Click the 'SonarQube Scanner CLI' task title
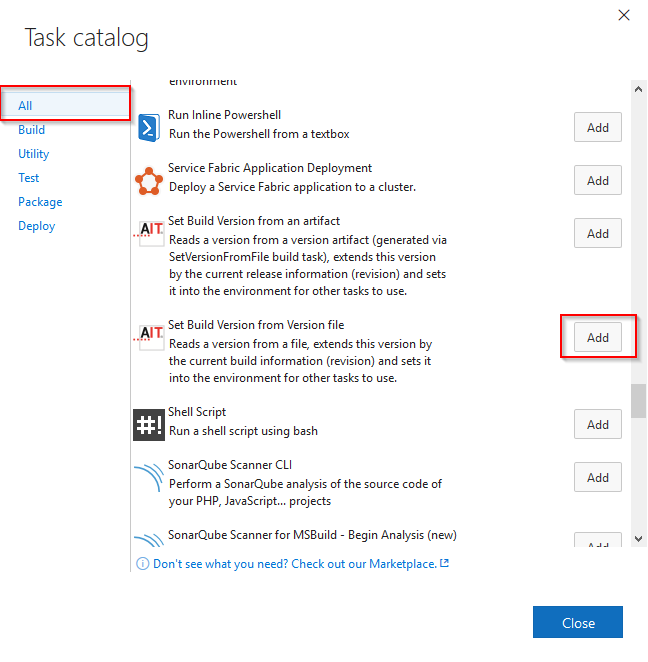Image resolution: width=648 pixels, height=662 pixels. pos(230,465)
